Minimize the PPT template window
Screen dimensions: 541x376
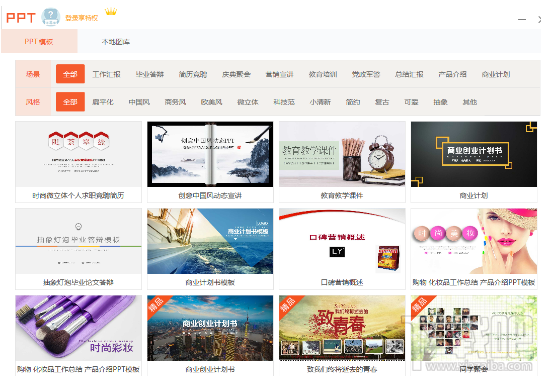click(x=522, y=20)
